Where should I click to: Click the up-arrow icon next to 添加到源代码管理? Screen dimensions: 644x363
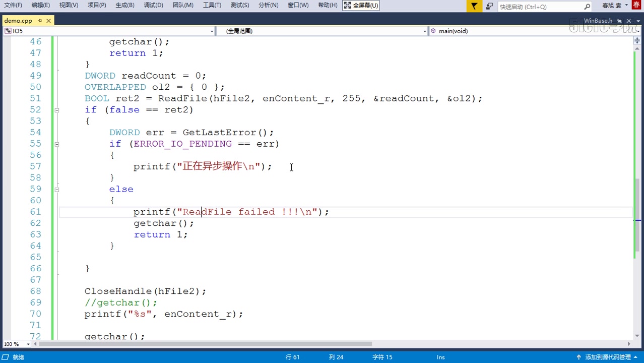coord(578,357)
